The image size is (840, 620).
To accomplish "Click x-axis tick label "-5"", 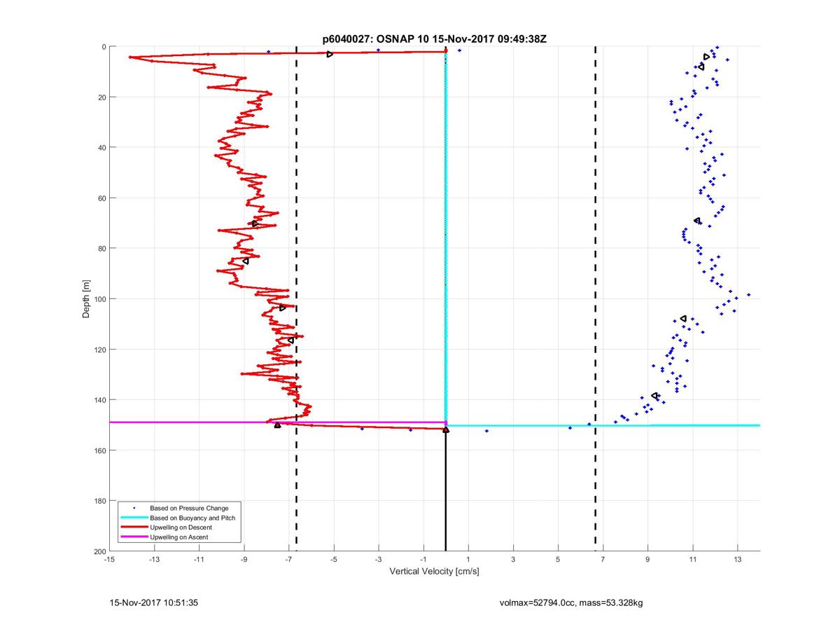I will pyautogui.click(x=333, y=560).
